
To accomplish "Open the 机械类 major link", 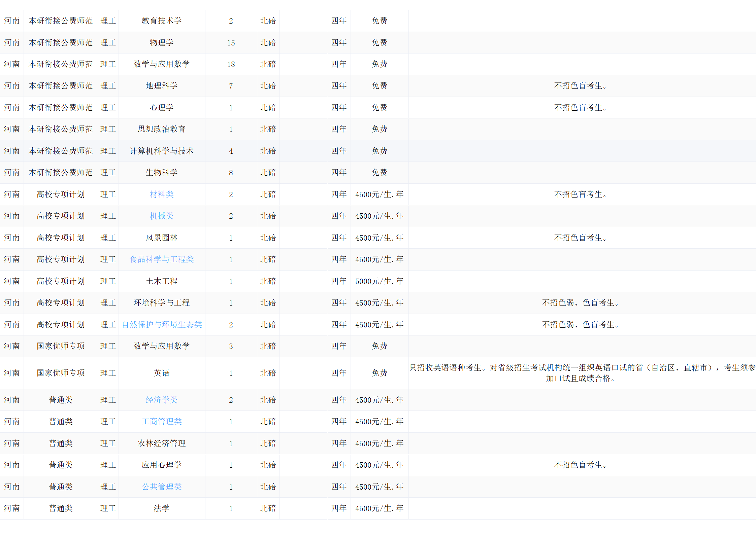I will click(x=162, y=216).
